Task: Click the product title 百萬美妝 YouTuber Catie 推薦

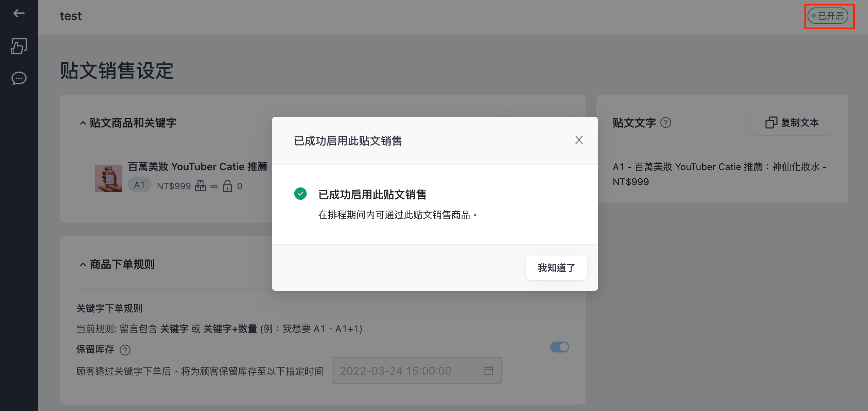Action: point(197,167)
